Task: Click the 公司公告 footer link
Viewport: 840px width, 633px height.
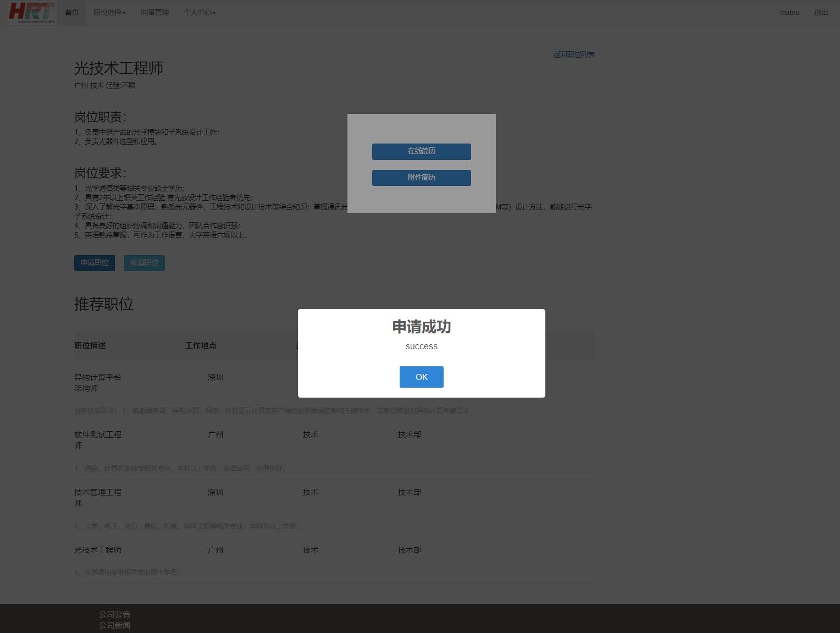Action: pos(114,614)
